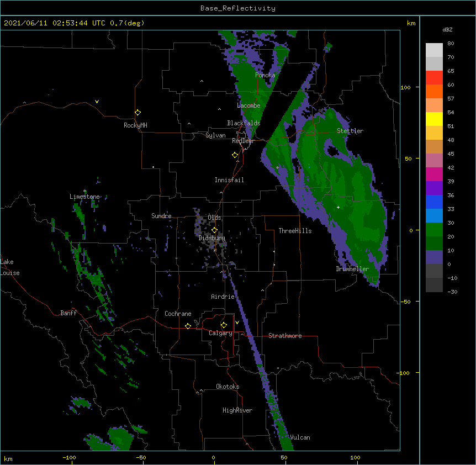Image resolution: width=476 pixels, height=465 pixels.
Task: Click the HighRiver map label
Action: click(237, 410)
